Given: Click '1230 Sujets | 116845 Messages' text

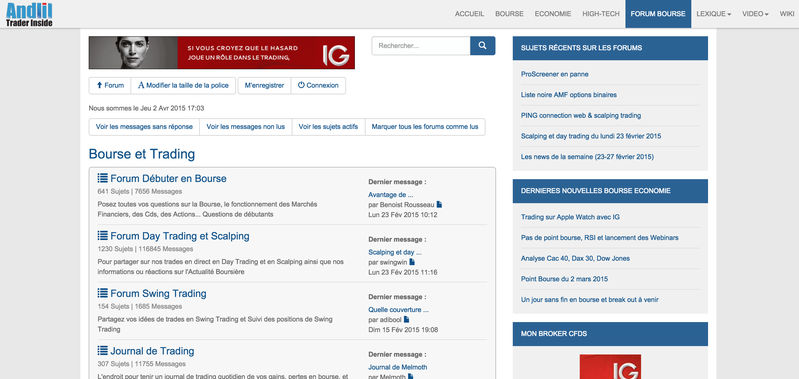Looking at the screenshot, I should coord(145,250).
